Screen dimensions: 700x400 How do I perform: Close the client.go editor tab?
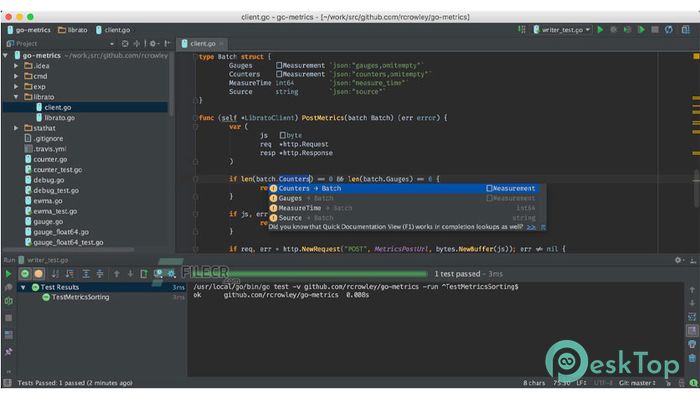pyautogui.click(x=221, y=44)
